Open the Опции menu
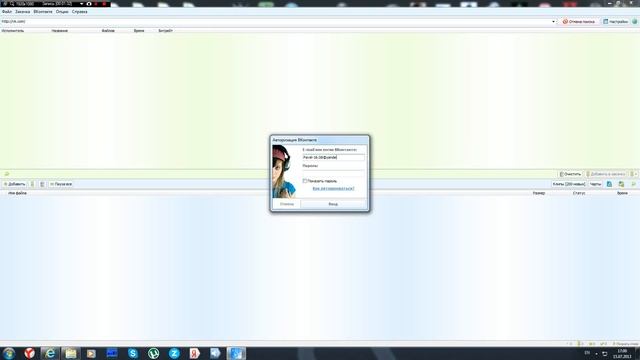This screenshot has width=640, height=360. tap(62, 12)
